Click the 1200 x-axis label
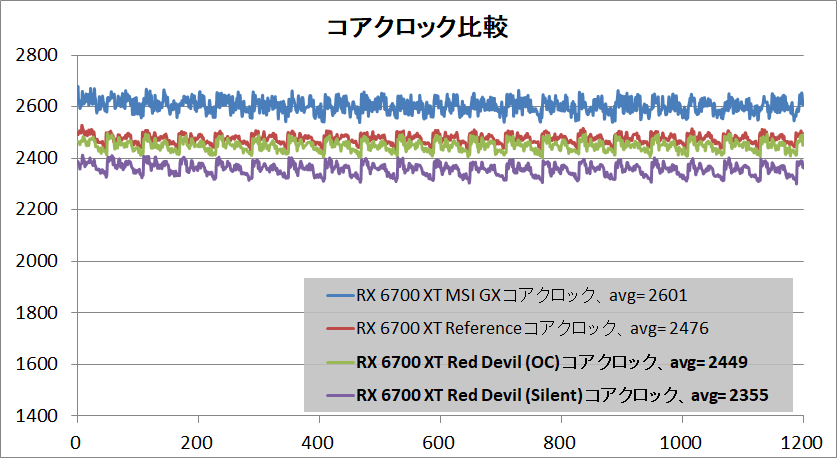 pyautogui.click(x=801, y=443)
